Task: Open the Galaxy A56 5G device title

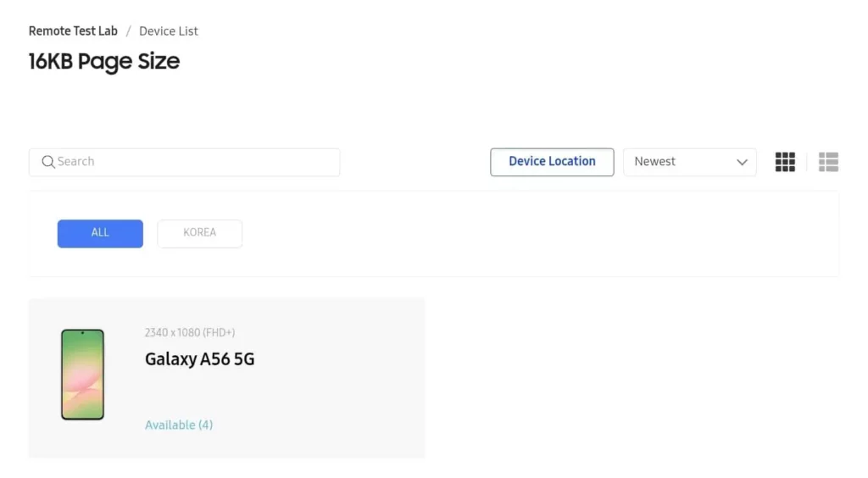Action: click(x=199, y=359)
